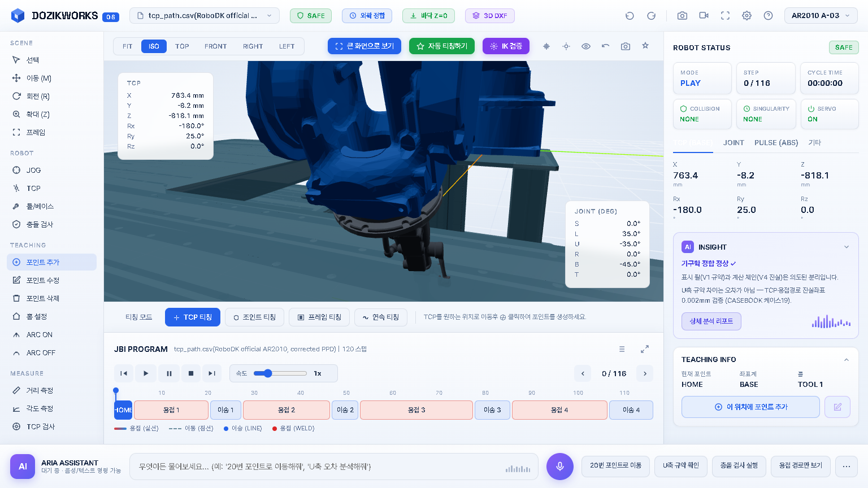Switch teaching mode to 연속 티칭
Screen dimensions: 868x488
[x=381, y=317]
